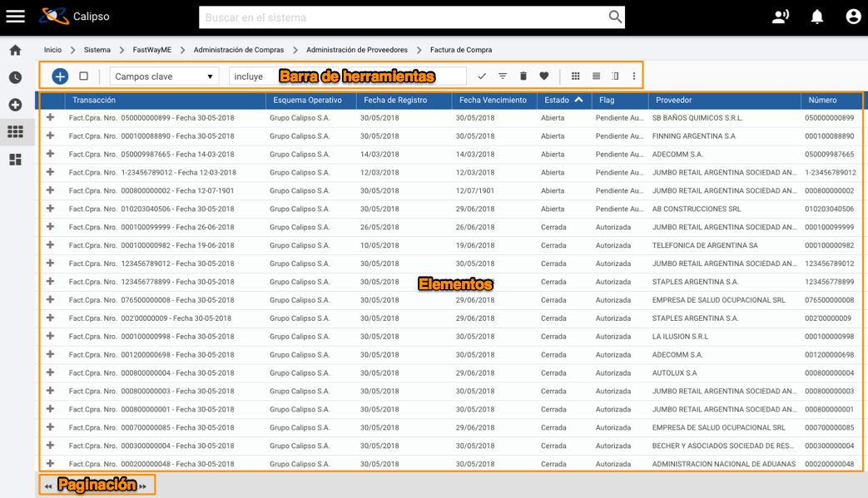Select ADMINISTRACION NACIONAL DE ADUANAS cell
Screen dimensions: 868x498
tap(723, 464)
